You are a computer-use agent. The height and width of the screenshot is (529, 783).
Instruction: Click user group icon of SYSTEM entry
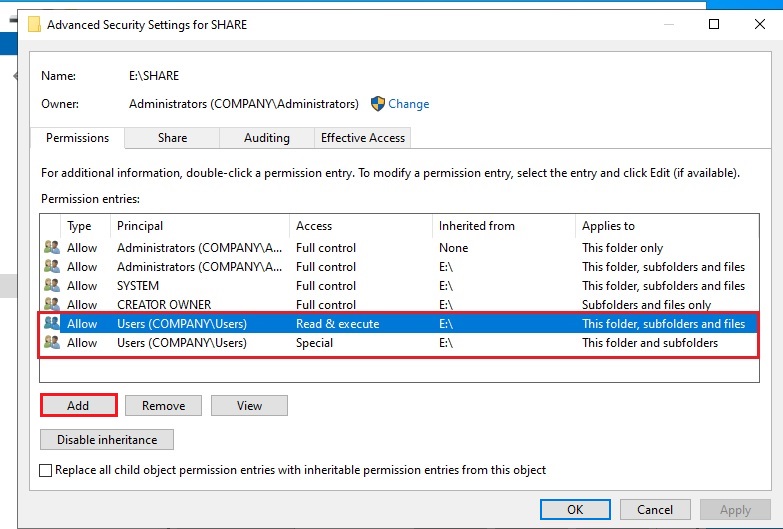[x=52, y=286]
